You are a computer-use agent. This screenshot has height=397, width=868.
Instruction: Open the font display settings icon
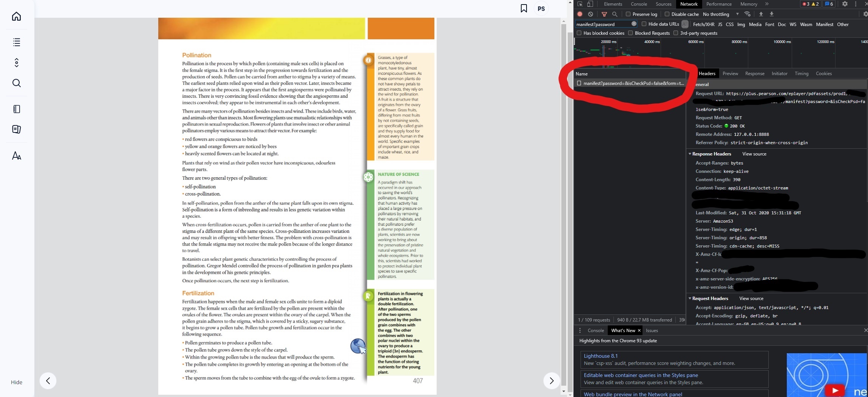pos(16,155)
